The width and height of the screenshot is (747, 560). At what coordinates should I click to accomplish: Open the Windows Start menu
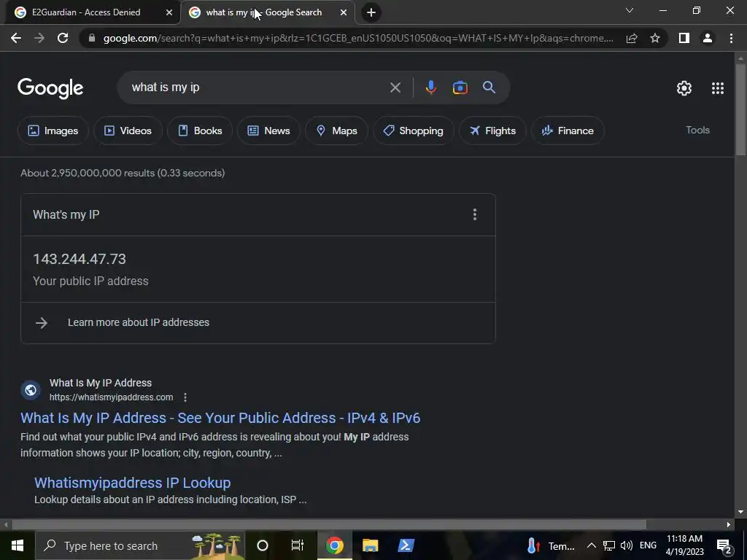point(18,545)
